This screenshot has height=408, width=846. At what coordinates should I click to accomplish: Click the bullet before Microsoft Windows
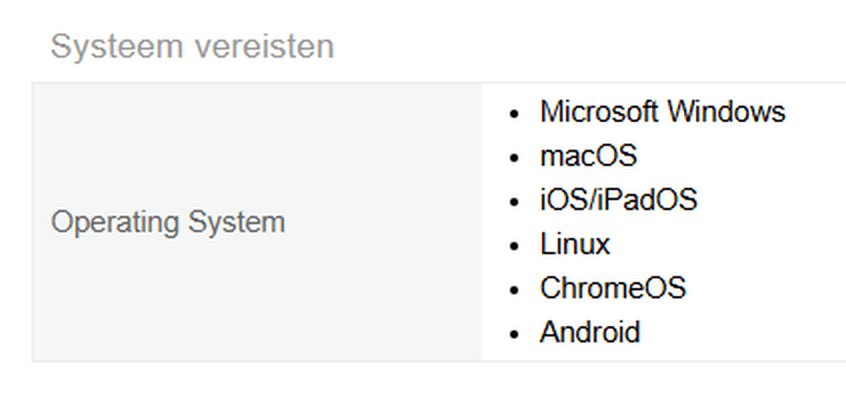(x=515, y=114)
